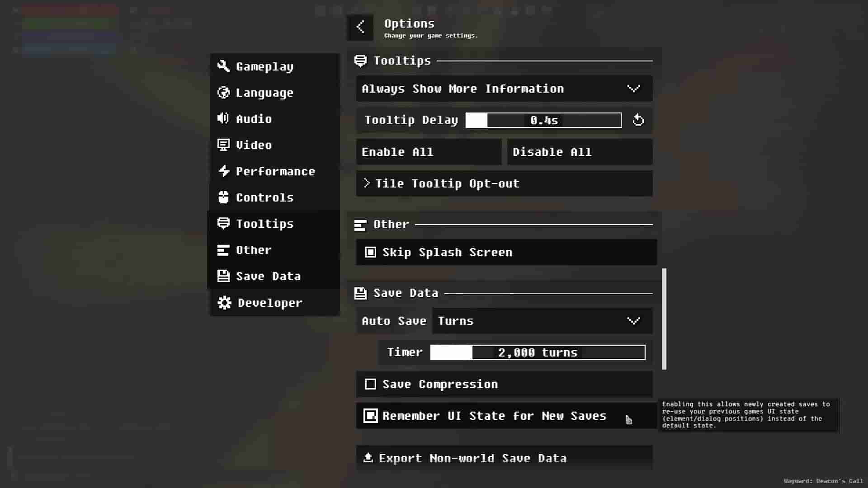This screenshot has width=868, height=488.
Task: Open the Auto Save Turns dropdown
Action: click(542, 321)
